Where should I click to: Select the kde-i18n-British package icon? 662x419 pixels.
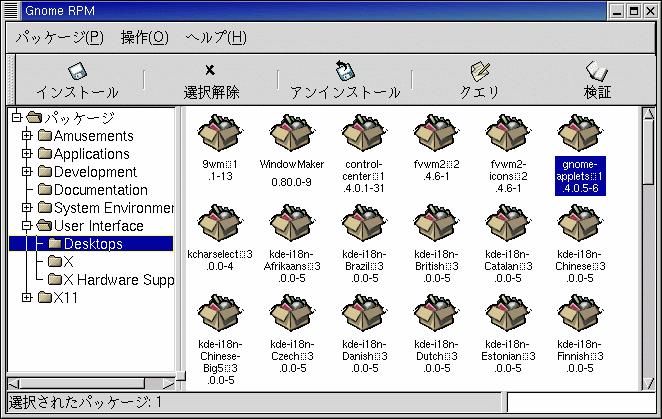point(436,223)
